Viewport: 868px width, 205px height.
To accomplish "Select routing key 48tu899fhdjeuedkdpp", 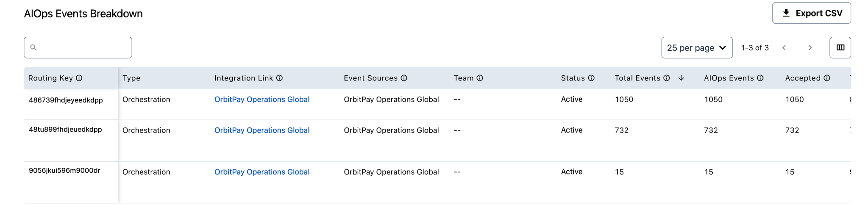I will pyautogui.click(x=65, y=130).
